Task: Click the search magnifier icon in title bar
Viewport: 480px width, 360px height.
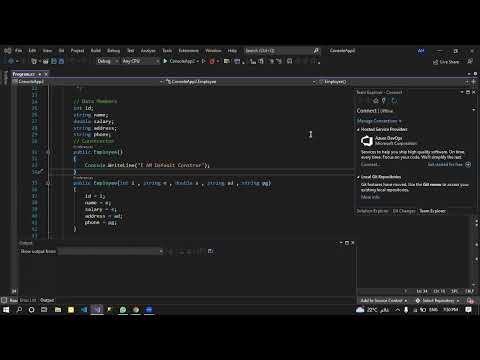Action: tap(316, 51)
